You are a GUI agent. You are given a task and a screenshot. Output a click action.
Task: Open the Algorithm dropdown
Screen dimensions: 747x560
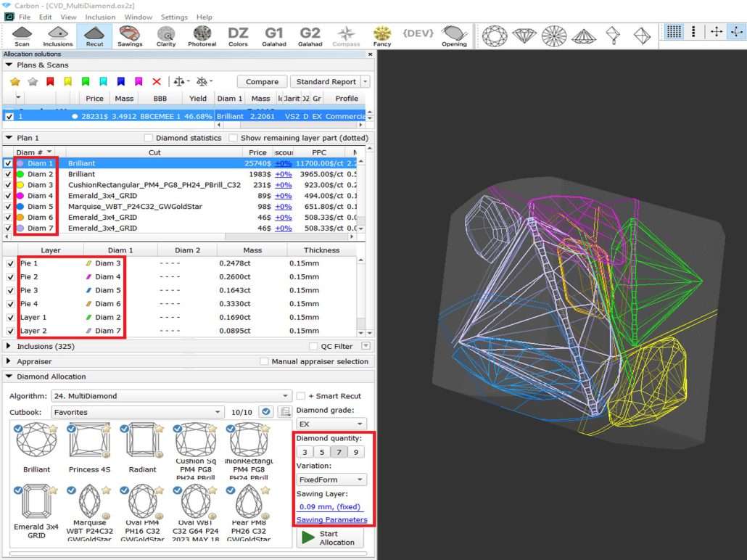point(170,396)
